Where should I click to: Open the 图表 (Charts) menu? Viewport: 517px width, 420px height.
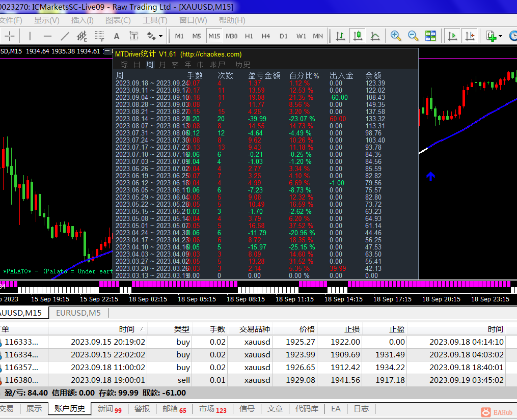pos(118,20)
